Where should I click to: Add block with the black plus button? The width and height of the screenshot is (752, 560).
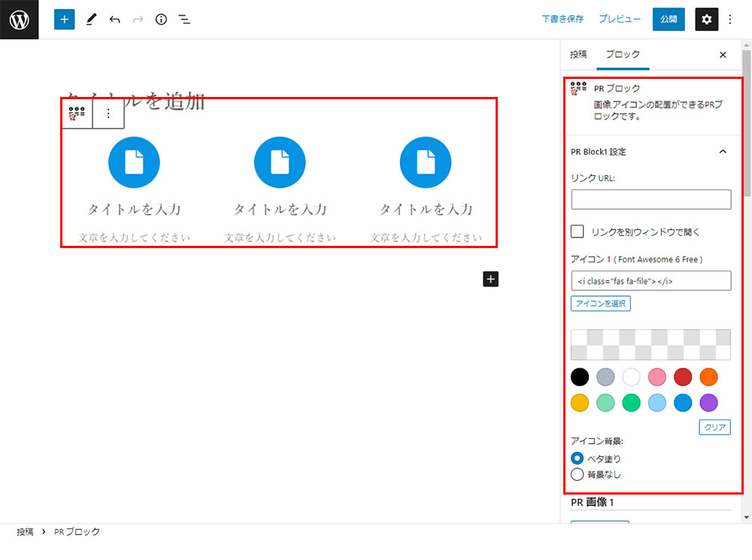point(490,279)
